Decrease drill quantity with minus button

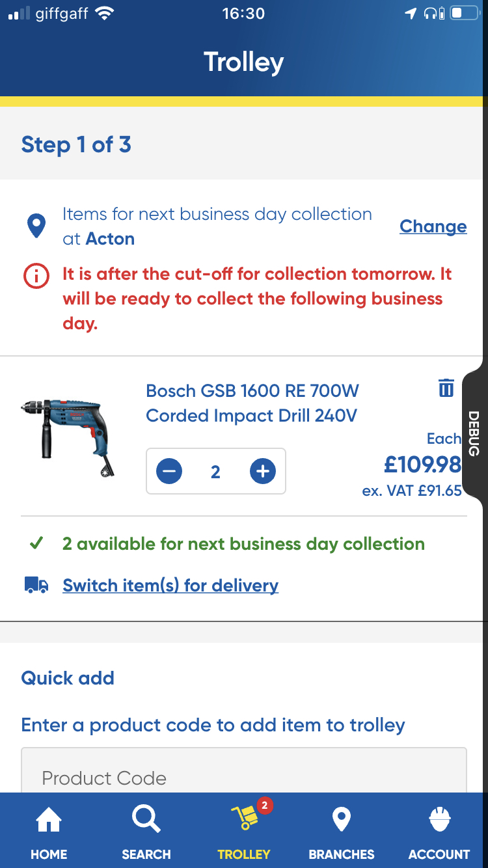169,471
